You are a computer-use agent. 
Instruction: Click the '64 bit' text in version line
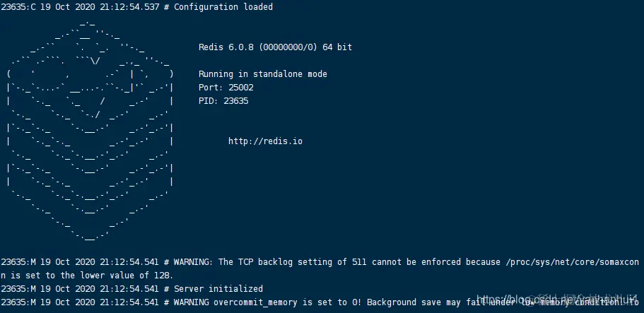click(337, 47)
